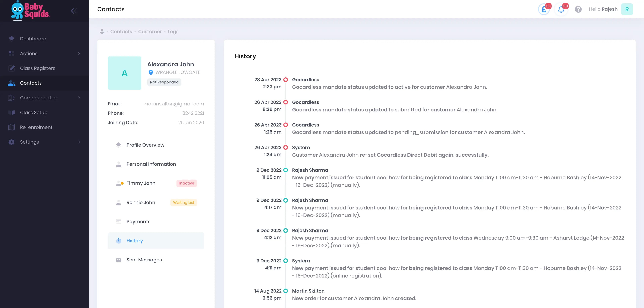Screen dimensions: 644x308
Task: Open the bell notifications icon
Action: [x=561, y=10]
